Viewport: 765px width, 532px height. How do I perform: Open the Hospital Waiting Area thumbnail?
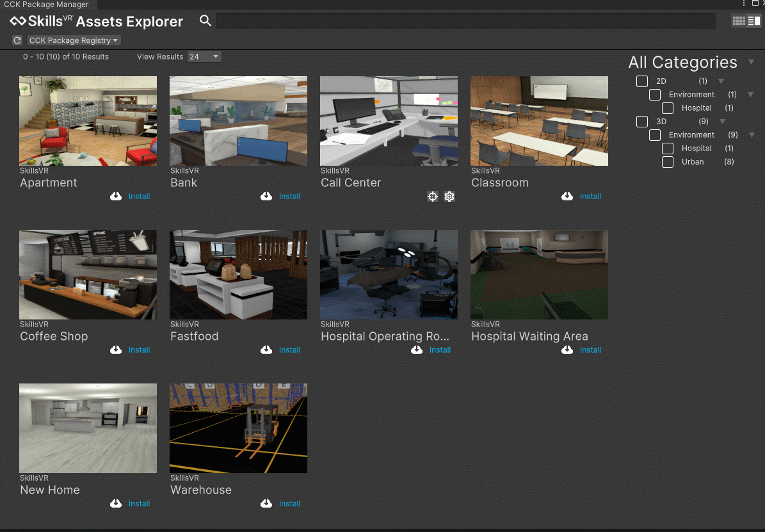point(539,274)
